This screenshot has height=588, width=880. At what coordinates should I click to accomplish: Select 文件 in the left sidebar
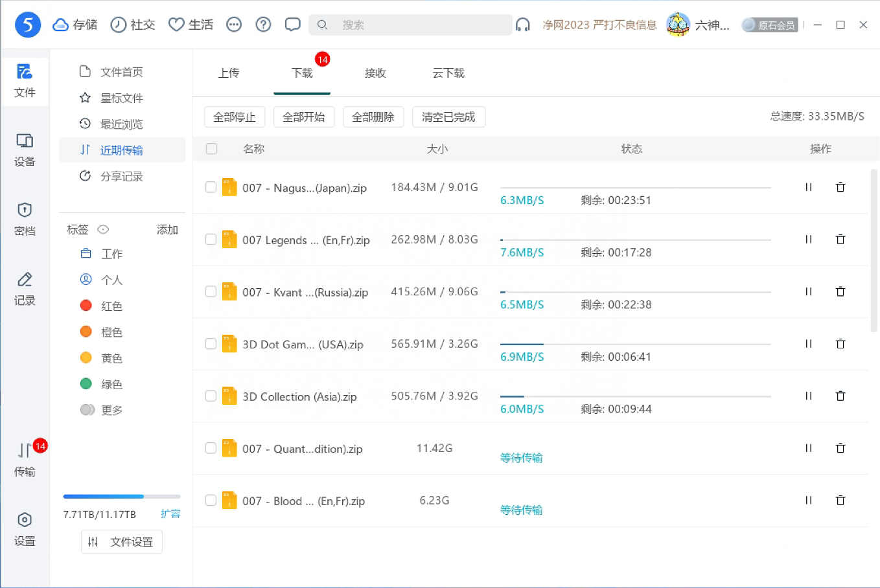coord(25,81)
